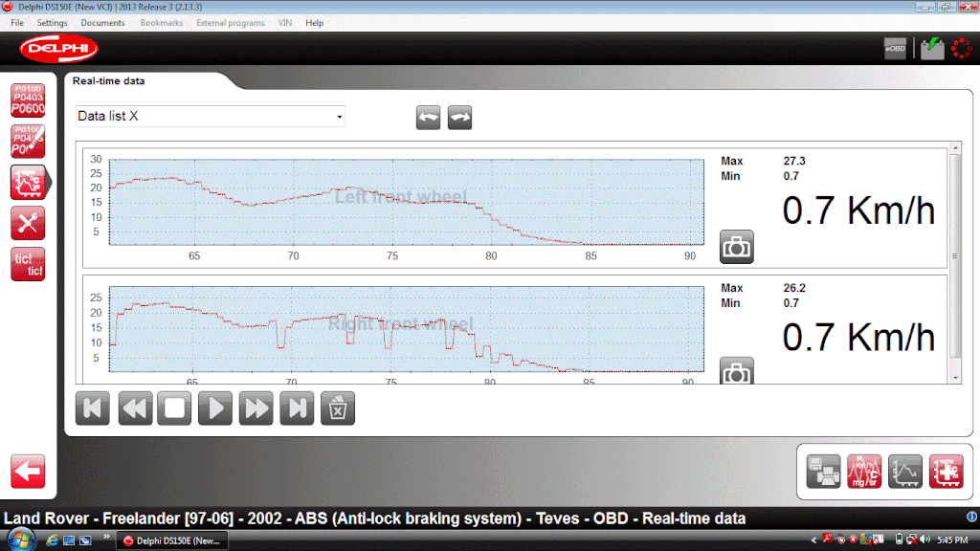Viewport: 980px width, 551px height.
Task: Click the red plus add parameter icon
Action: pyautogui.click(x=947, y=472)
